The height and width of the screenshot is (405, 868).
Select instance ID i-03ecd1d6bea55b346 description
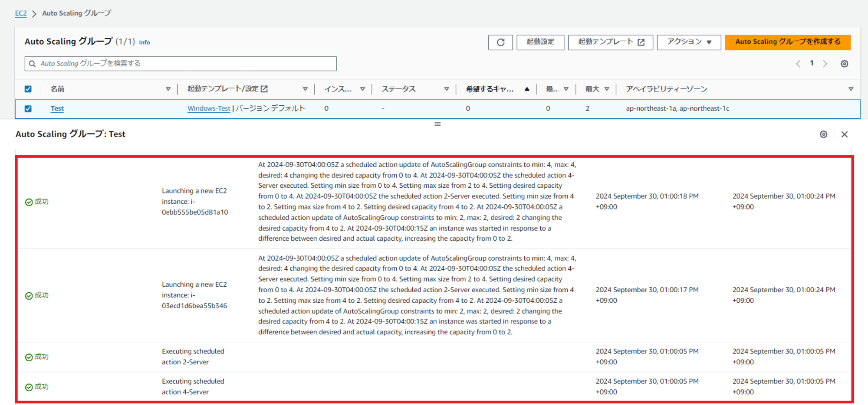(x=194, y=295)
